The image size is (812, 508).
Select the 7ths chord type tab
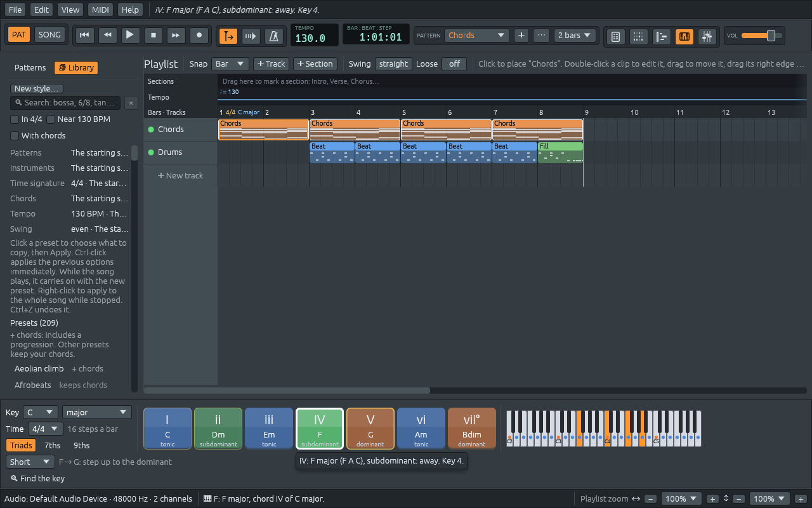click(53, 446)
